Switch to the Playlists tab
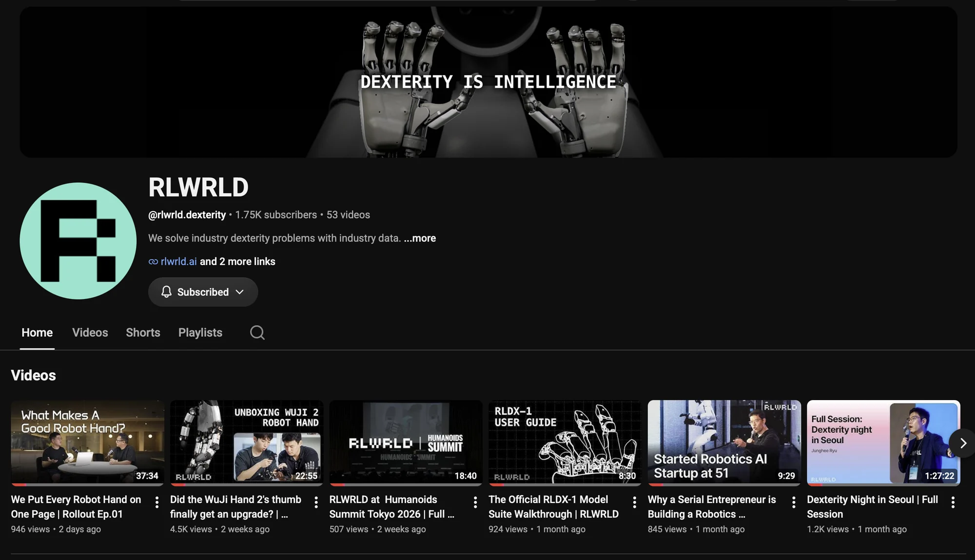Screen dimensions: 975x560 tap(200, 332)
